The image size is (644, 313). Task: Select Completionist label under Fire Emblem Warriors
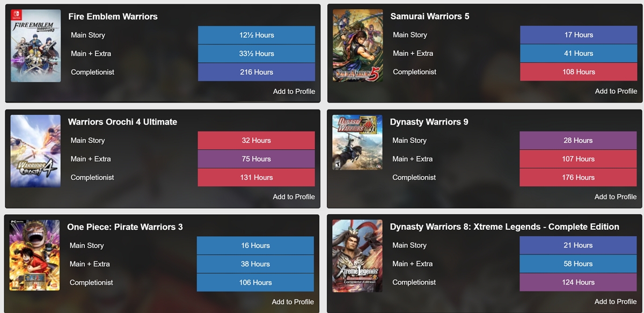coord(92,72)
